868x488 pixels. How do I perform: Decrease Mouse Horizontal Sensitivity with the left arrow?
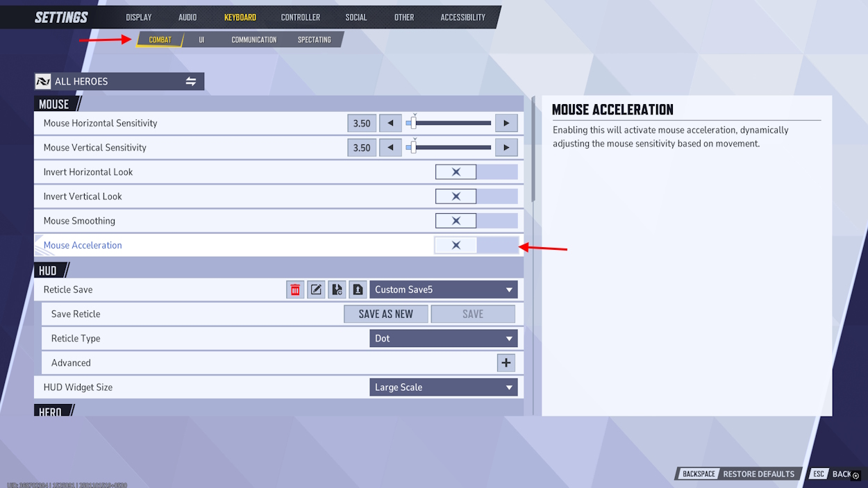coord(390,123)
